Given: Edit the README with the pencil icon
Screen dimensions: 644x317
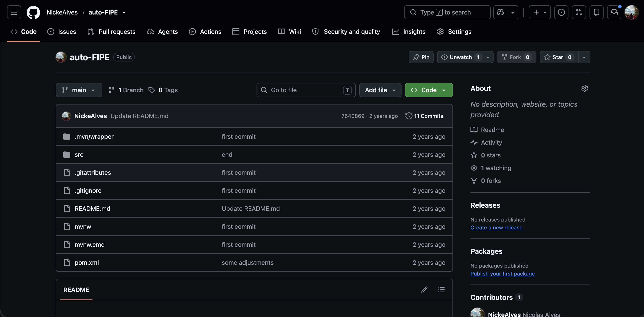Looking at the screenshot, I should [424, 290].
